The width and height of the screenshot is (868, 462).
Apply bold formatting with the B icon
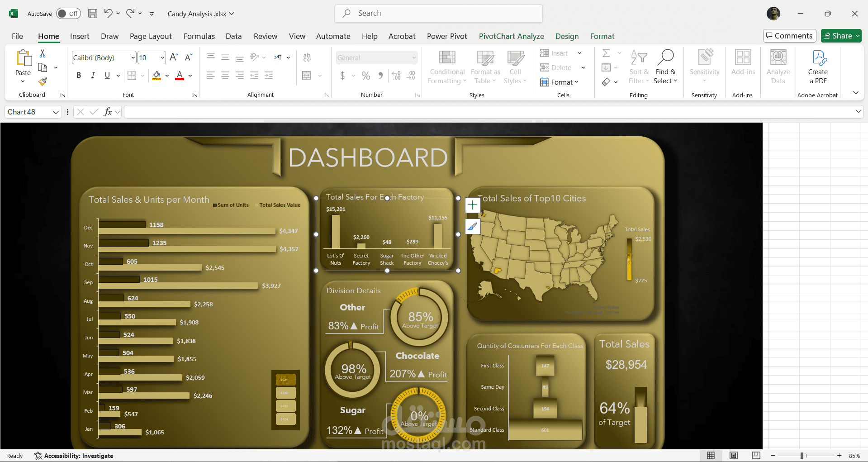tap(79, 76)
